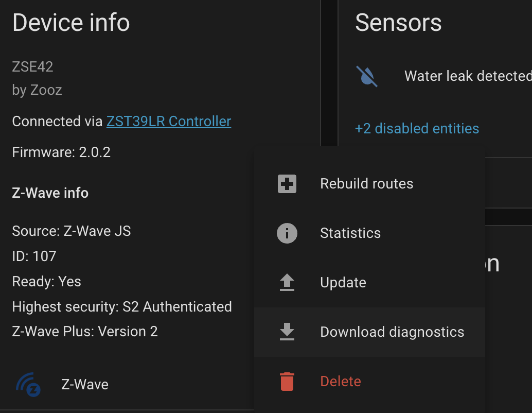Choose the Update menu entry

[343, 283]
